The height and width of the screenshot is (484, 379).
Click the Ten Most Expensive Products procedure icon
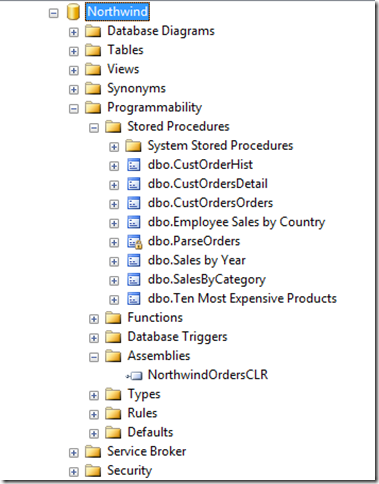pyautogui.click(x=134, y=299)
